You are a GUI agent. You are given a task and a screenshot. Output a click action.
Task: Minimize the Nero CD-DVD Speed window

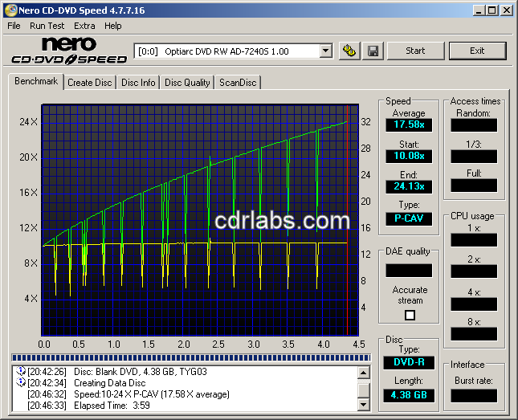[477, 10]
